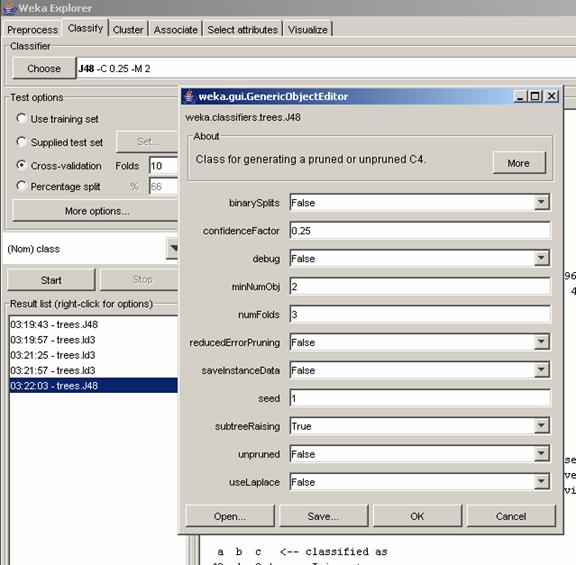Open the reducedErrorPruning dropdown

click(x=541, y=342)
